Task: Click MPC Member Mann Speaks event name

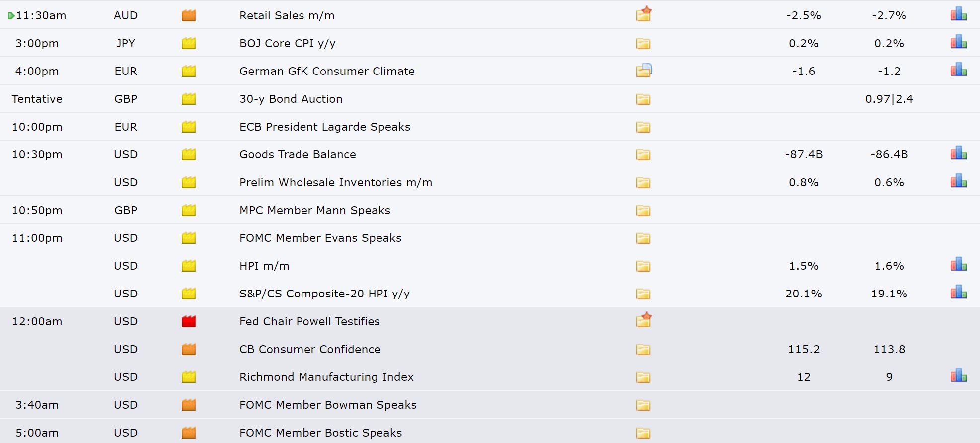Action: click(x=315, y=210)
